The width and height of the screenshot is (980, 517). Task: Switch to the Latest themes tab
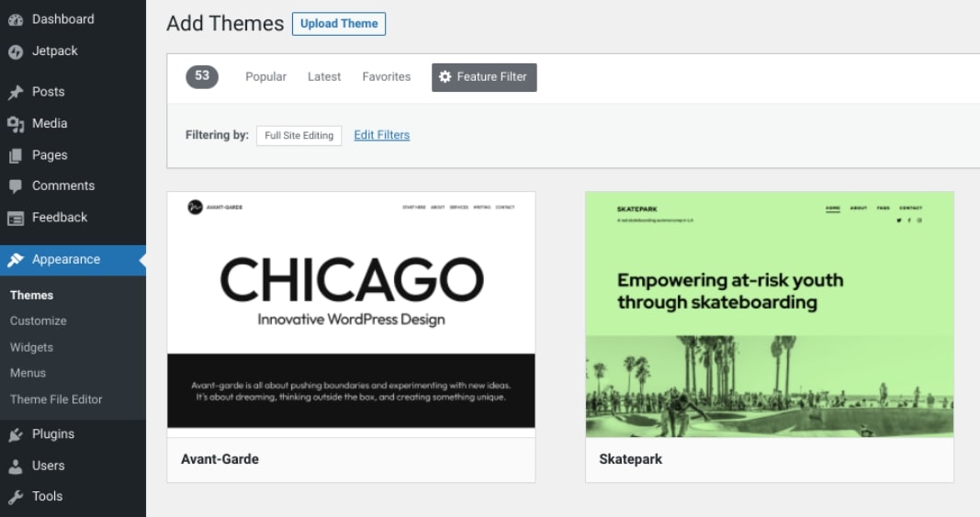click(x=324, y=77)
